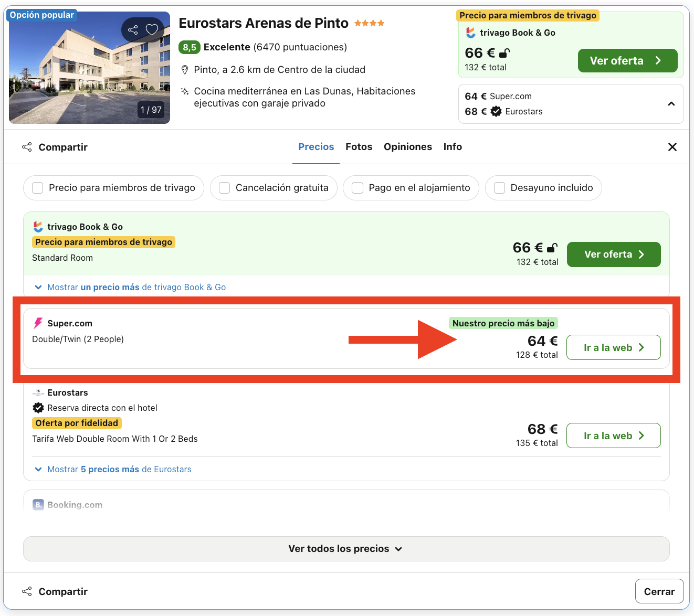Click the 135 € total text

537,443
